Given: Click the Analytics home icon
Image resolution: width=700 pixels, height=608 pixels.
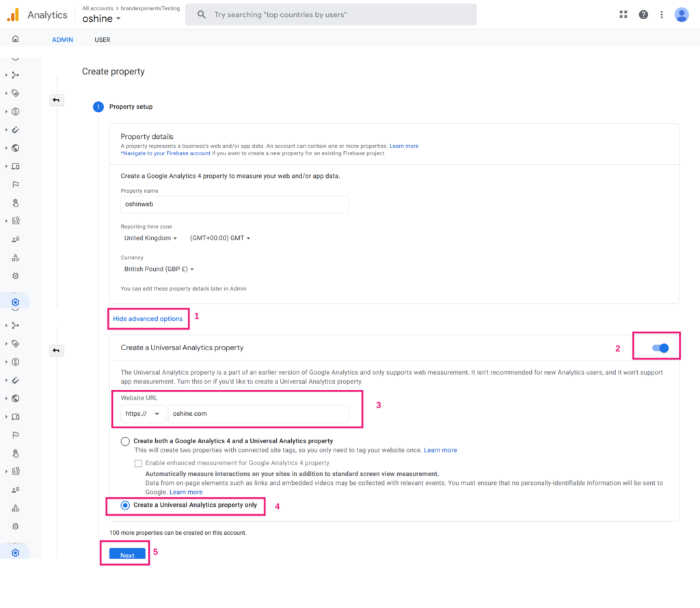Looking at the screenshot, I should [x=15, y=39].
